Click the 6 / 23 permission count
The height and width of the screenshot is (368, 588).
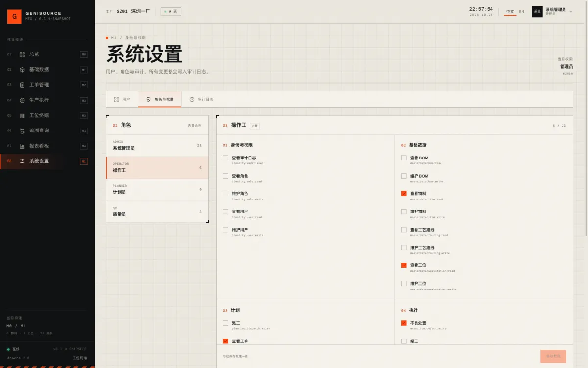(559, 126)
